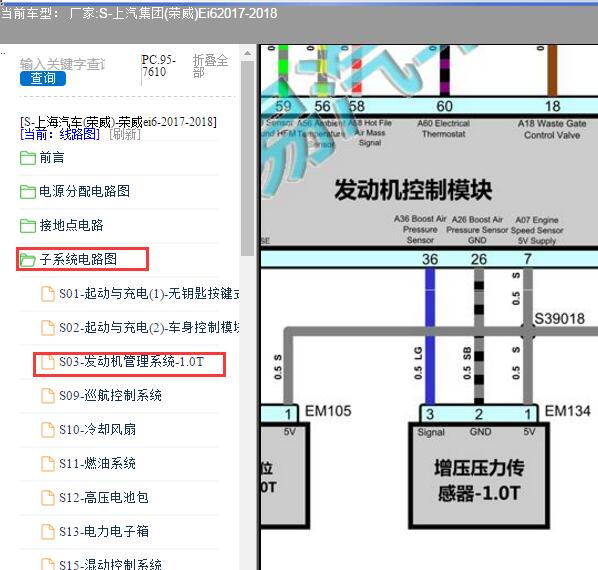Click A60 Electrical Thermostat text

coord(444,129)
